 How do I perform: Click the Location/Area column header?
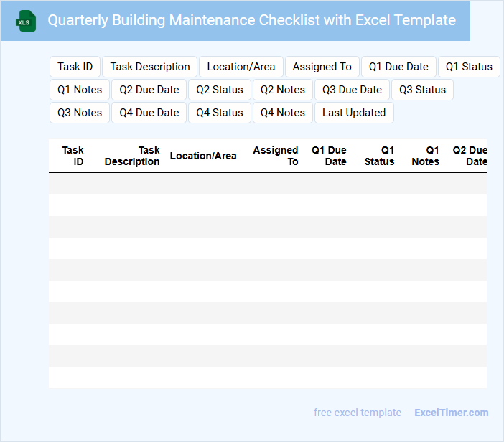pos(203,156)
